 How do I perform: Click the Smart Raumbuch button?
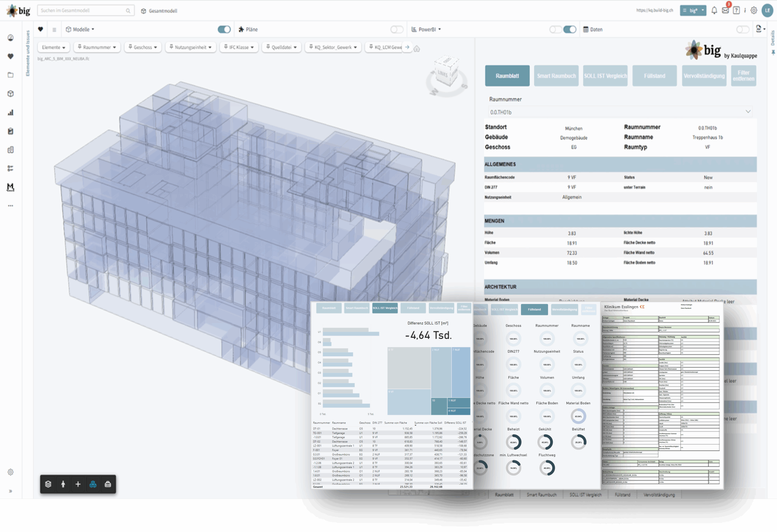click(x=556, y=76)
